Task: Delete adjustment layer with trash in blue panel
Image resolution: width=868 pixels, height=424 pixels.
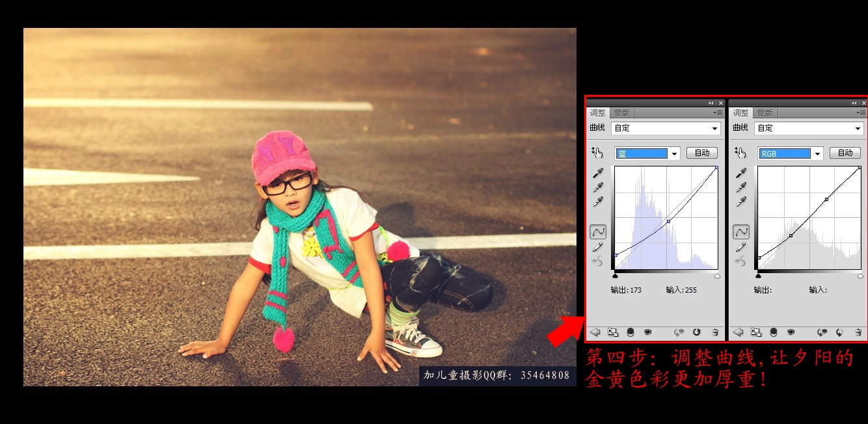Action: coord(715,332)
